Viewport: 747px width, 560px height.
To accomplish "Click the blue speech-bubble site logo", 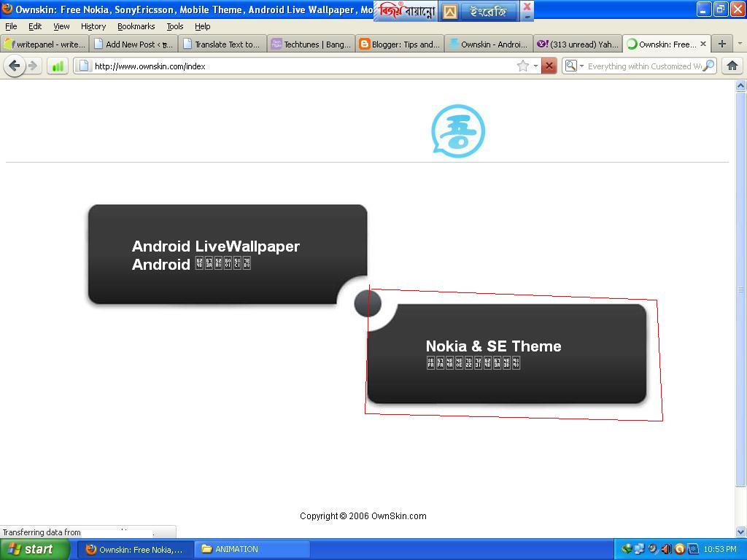I will [x=458, y=131].
